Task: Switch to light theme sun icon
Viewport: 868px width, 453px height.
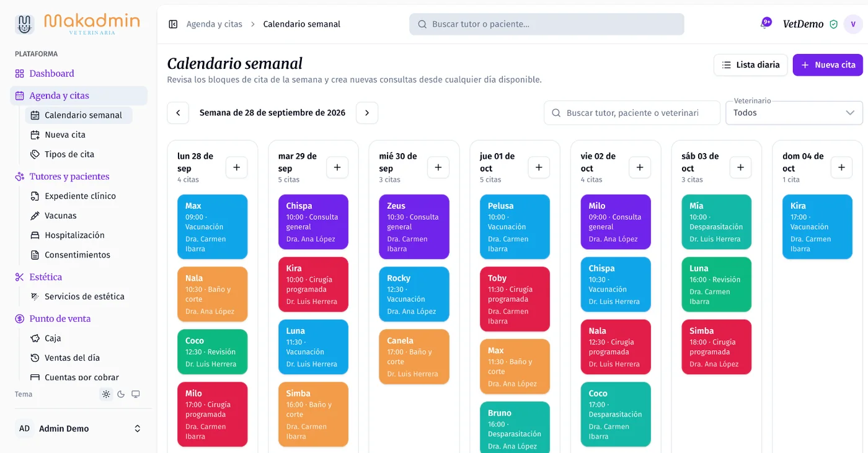Action: coord(106,394)
